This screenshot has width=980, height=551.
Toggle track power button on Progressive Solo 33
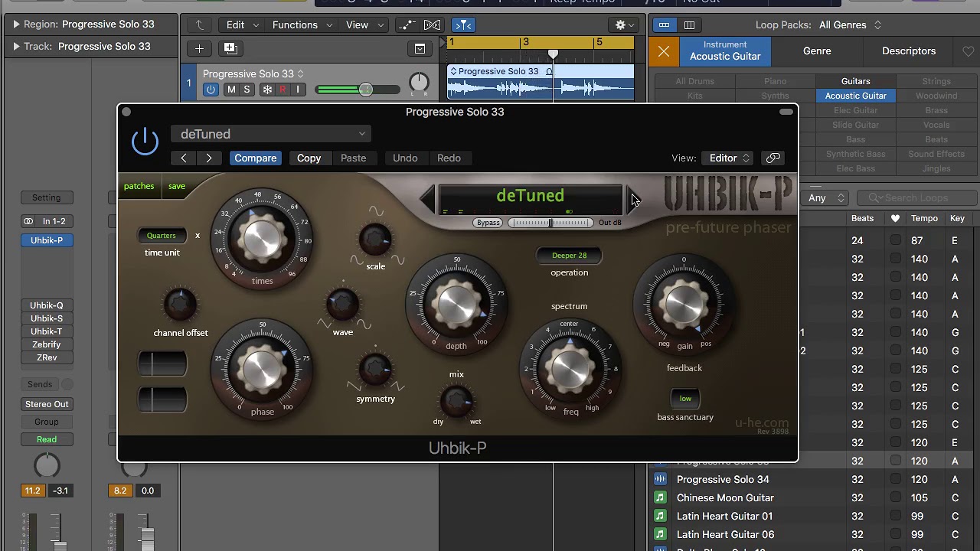coord(211,90)
